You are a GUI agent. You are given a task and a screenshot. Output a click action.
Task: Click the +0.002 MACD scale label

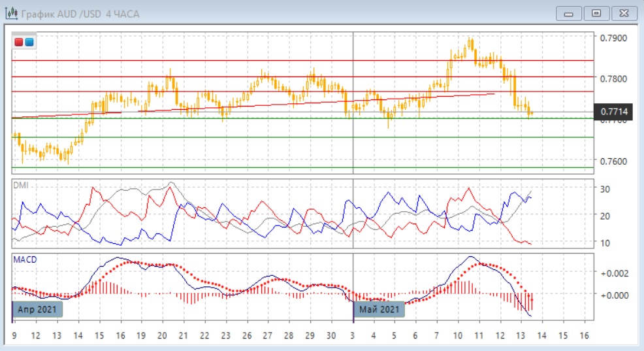615,273
